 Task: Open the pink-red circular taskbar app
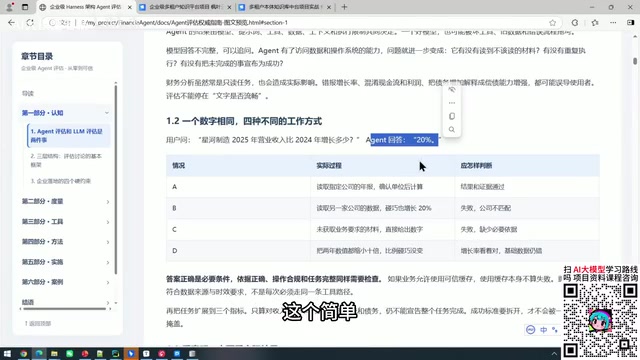162,353
